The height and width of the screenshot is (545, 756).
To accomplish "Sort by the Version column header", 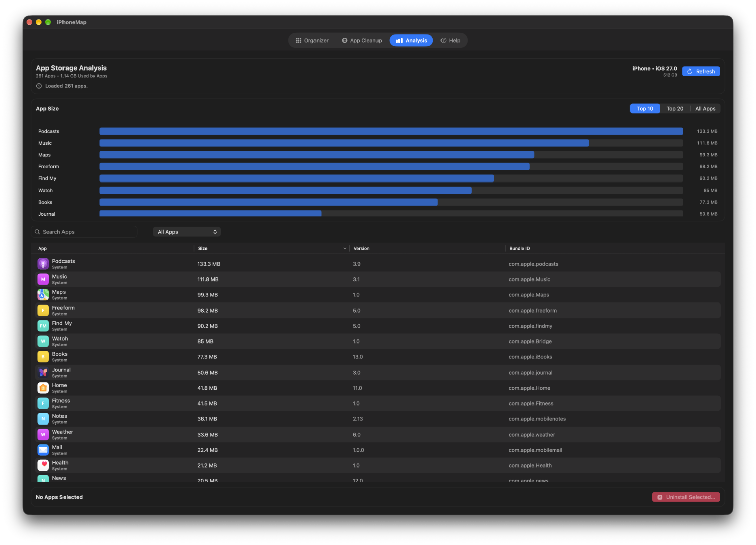I will click(x=427, y=248).
